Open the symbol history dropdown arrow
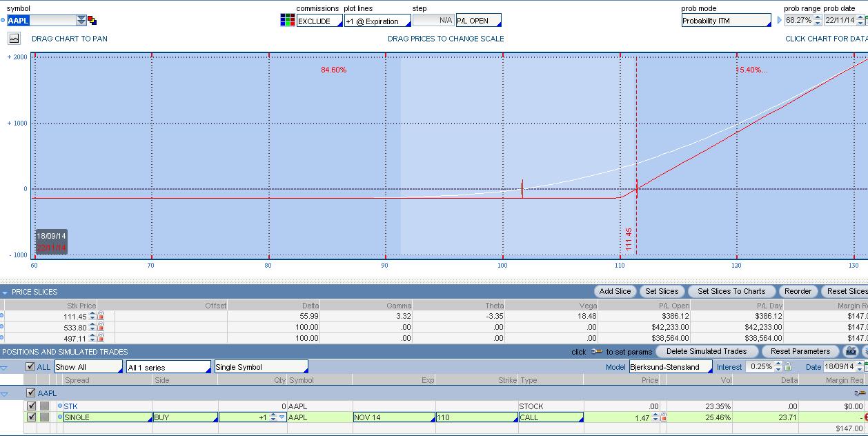Image resolution: width=868 pixels, height=436 pixels. (81, 21)
